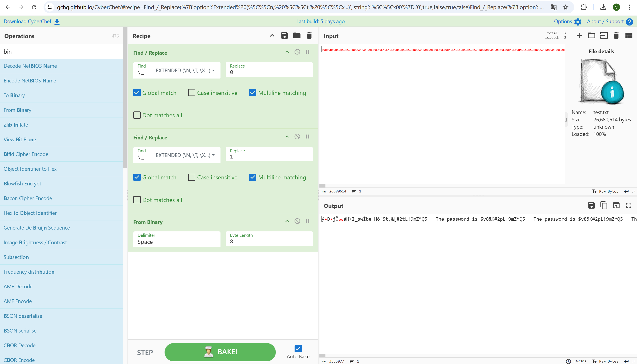
Task: Change input character encoding Raw Bytes
Action: coord(605,191)
